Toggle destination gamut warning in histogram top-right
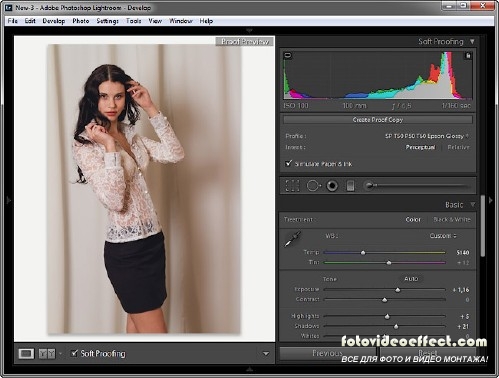The height and width of the screenshot is (378, 499). (x=468, y=55)
